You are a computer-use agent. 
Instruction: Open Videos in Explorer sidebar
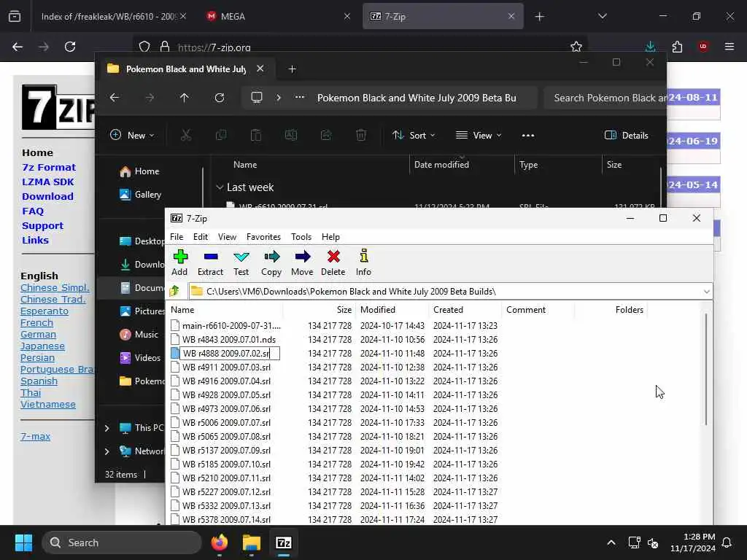[x=140, y=357]
